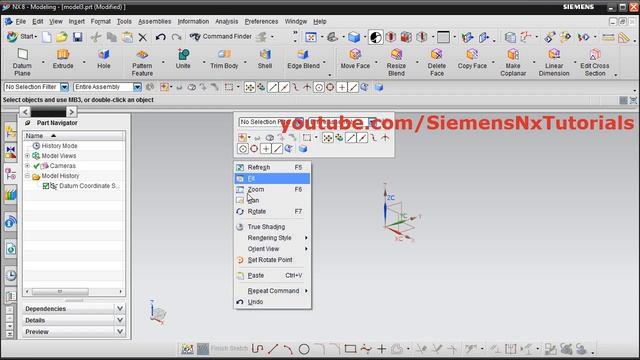
Task: Click the Shell tool icon
Action: tap(265, 54)
